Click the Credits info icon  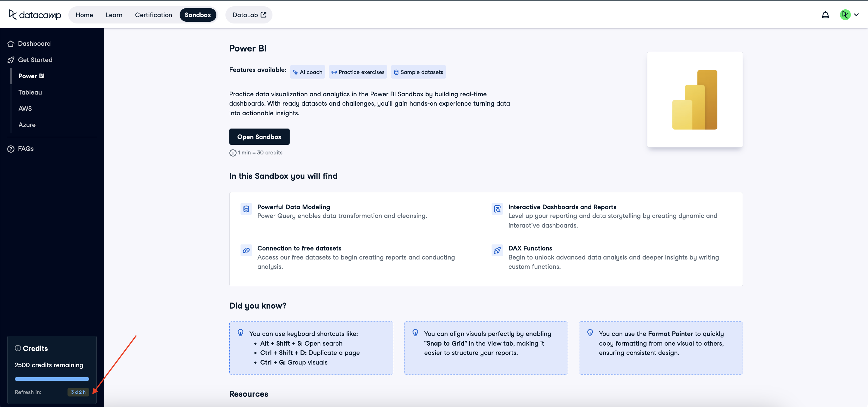coord(18,348)
